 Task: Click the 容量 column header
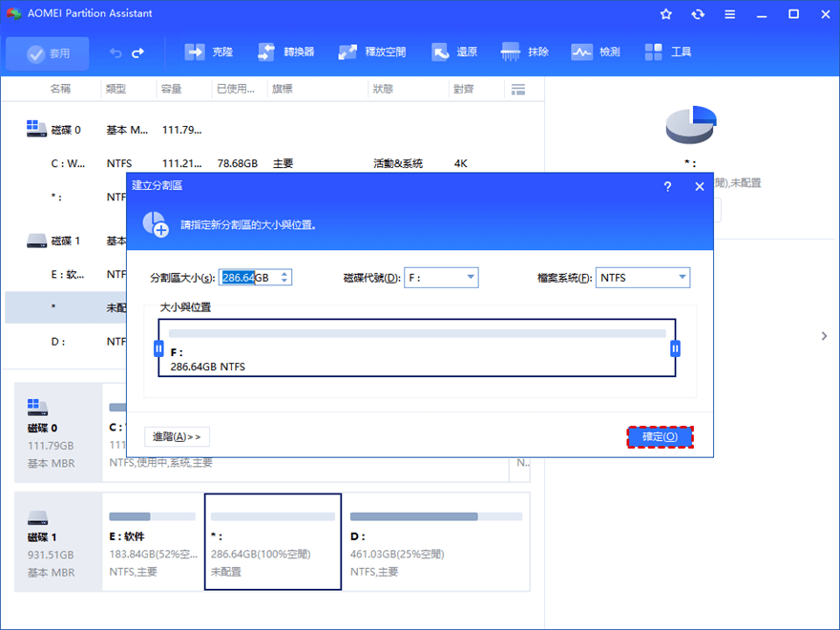[x=172, y=89]
